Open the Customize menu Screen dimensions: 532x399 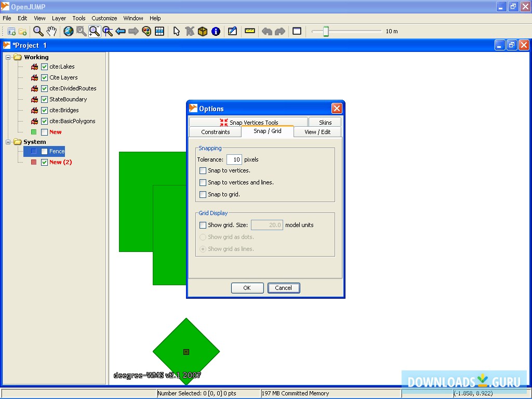104,18
